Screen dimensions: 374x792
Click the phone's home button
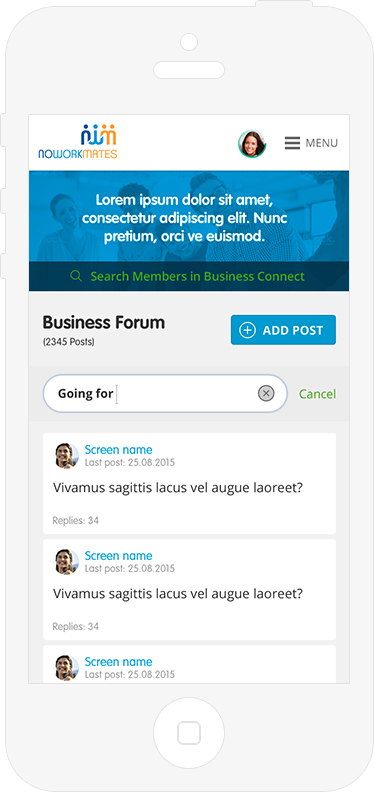click(189, 732)
